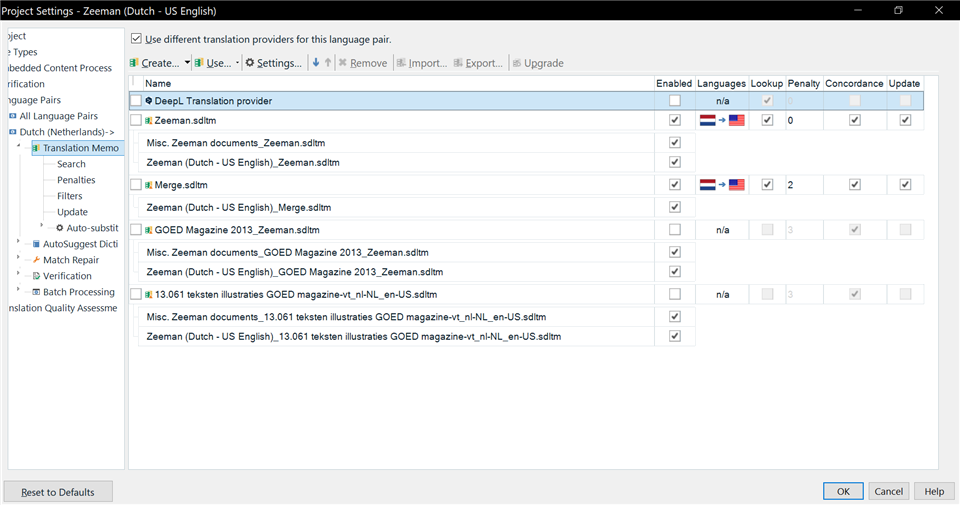Open the Help button
The height and width of the screenshot is (505, 960).
[934, 492]
